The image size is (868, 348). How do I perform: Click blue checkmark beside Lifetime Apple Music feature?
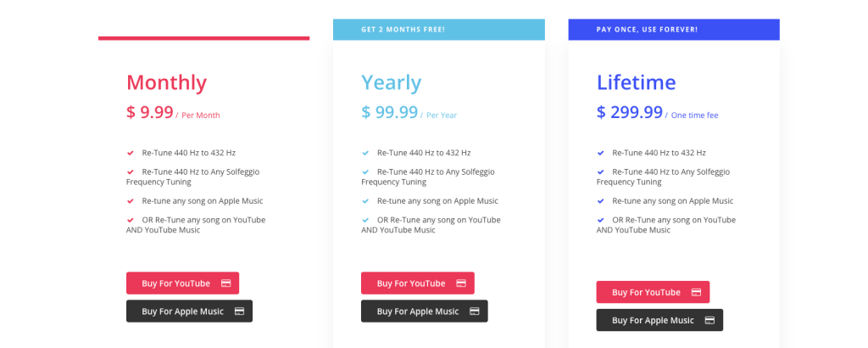600,201
